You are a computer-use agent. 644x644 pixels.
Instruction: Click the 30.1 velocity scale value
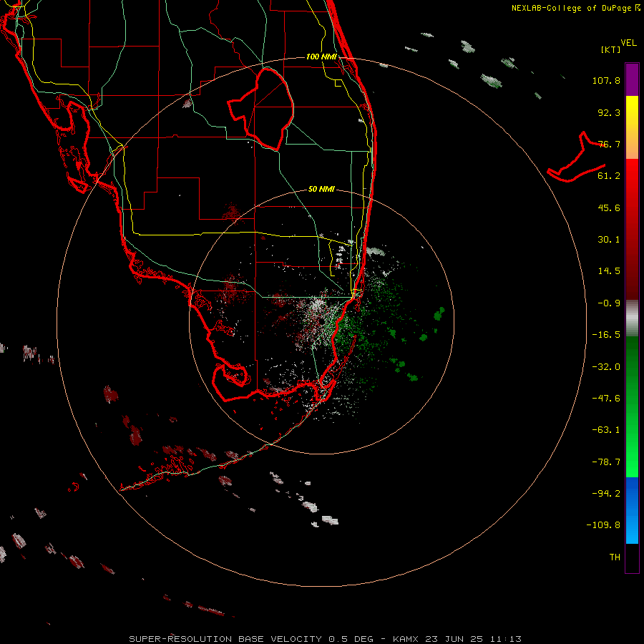[x=609, y=240]
